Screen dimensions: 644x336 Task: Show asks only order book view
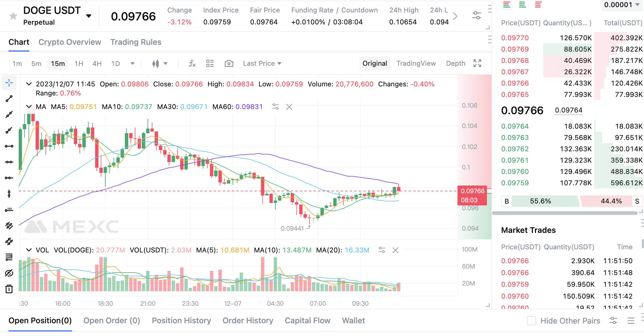coord(538,5)
